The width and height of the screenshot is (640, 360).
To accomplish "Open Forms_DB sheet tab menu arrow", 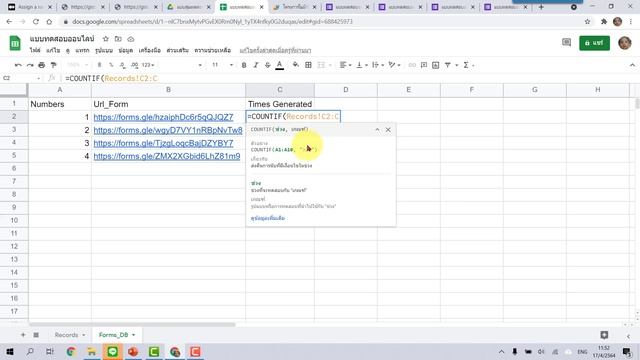I will pyautogui.click(x=133, y=335).
